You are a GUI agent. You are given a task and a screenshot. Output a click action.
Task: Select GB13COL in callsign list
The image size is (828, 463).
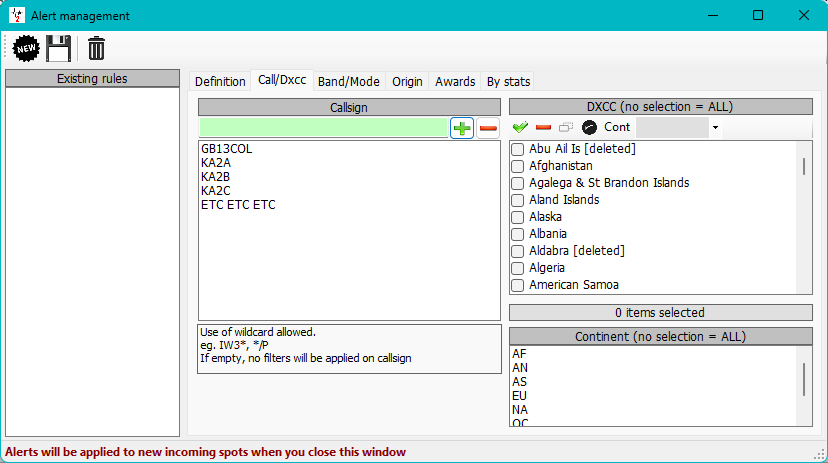(227, 149)
